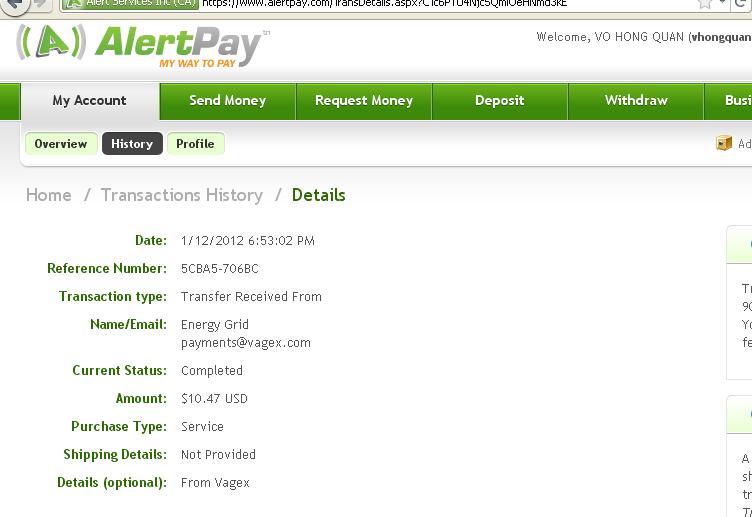
Task: Select the History sub-tab button
Action: (x=132, y=144)
